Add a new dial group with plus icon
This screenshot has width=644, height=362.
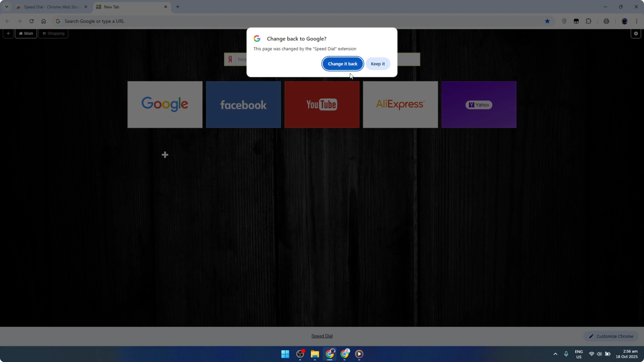[8, 33]
